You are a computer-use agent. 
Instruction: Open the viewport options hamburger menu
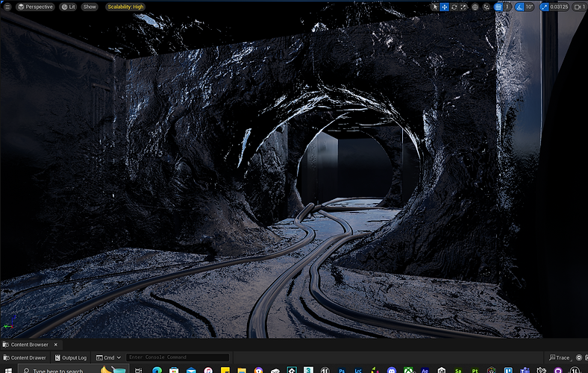pyautogui.click(x=7, y=7)
